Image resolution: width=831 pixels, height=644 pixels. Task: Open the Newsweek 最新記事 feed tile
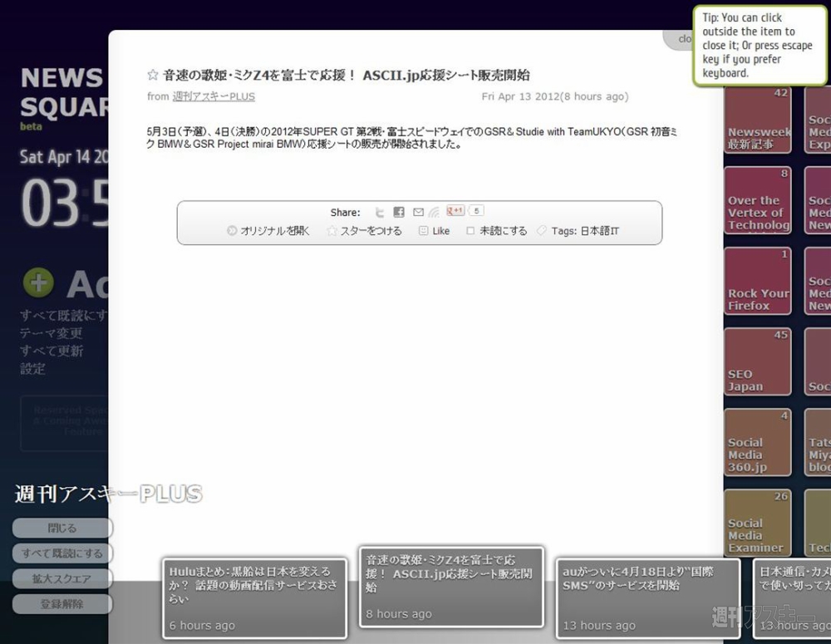click(x=758, y=120)
